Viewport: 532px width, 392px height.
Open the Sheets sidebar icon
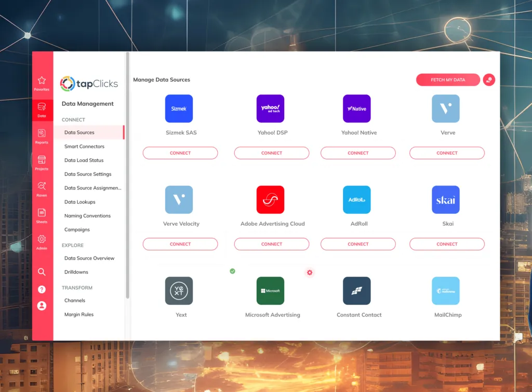point(42,215)
